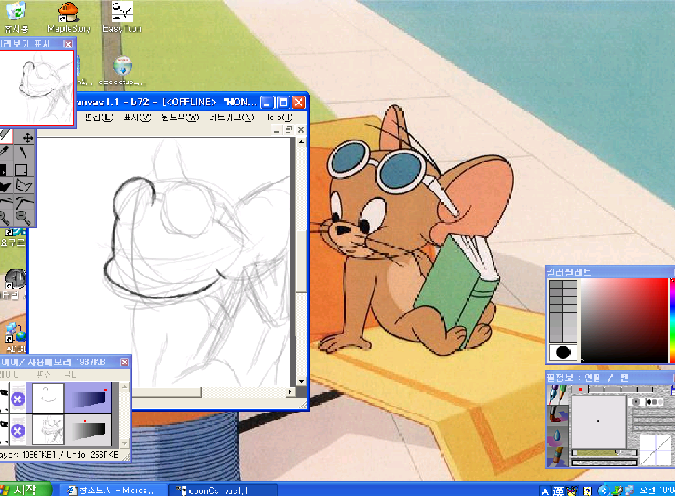
Task: Select the top layer thumbnail
Action: tap(48, 398)
